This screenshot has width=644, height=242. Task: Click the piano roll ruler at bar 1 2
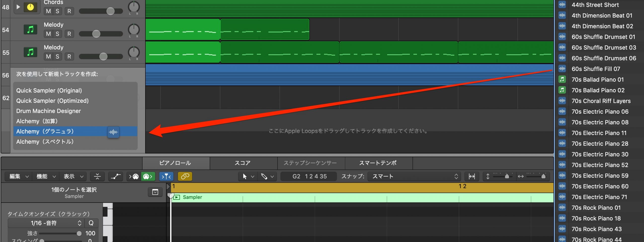[462, 186]
